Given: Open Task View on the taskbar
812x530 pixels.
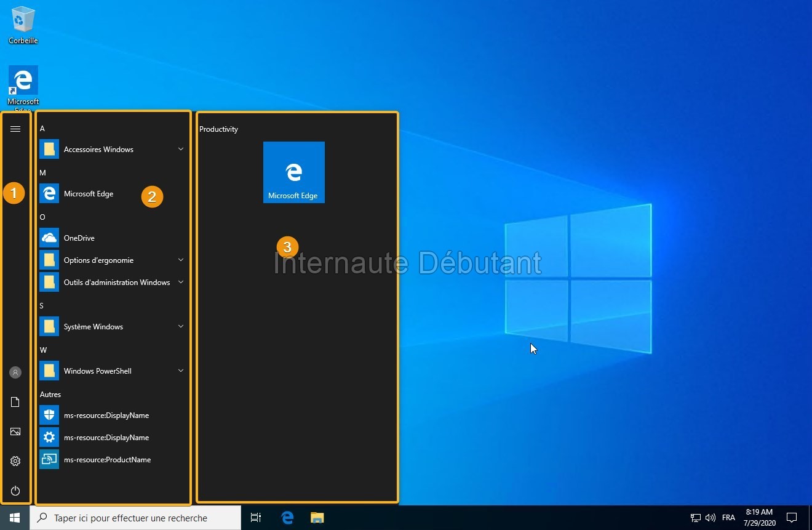Looking at the screenshot, I should point(256,518).
